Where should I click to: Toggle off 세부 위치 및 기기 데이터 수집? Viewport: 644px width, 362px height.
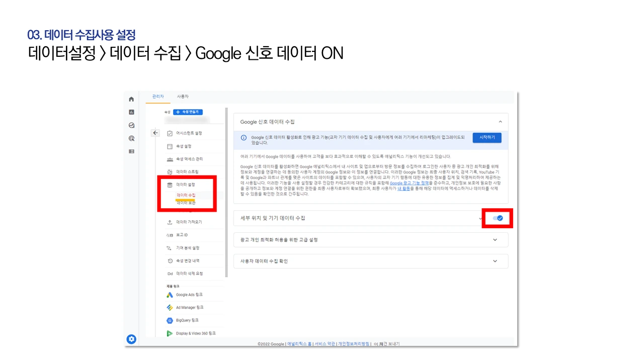[498, 218]
